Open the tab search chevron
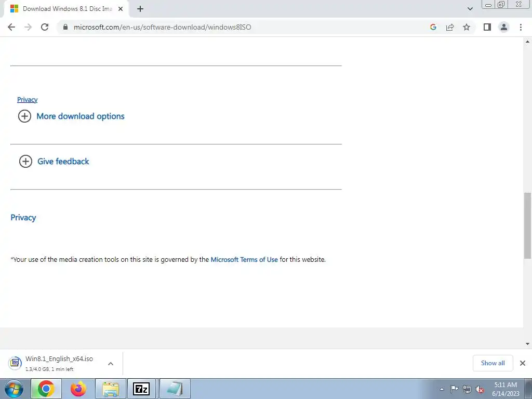Screen dimensions: 532x399 pyautogui.click(x=470, y=9)
